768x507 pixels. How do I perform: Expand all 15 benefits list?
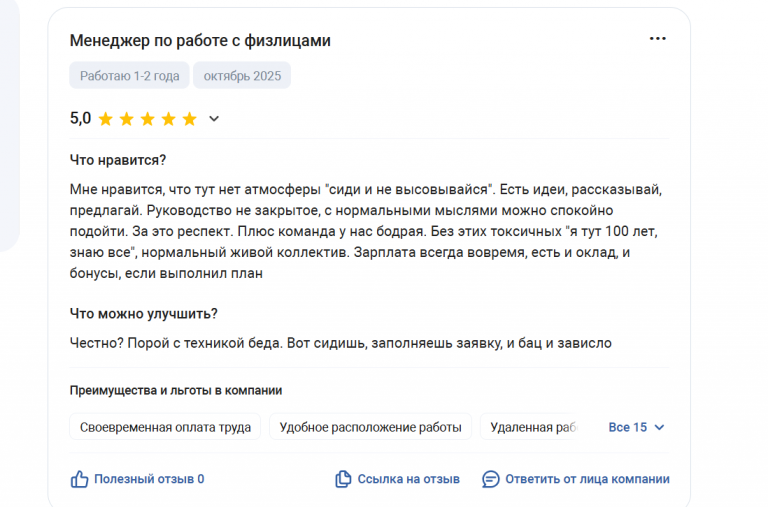click(627, 427)
